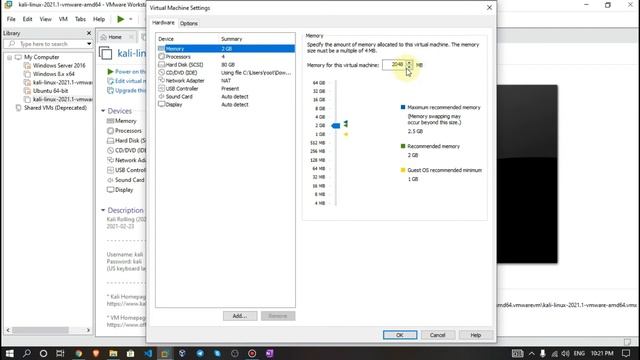The image size is (640, 360).
Task: Open the Tabs menu
Action: coord(80,19)
